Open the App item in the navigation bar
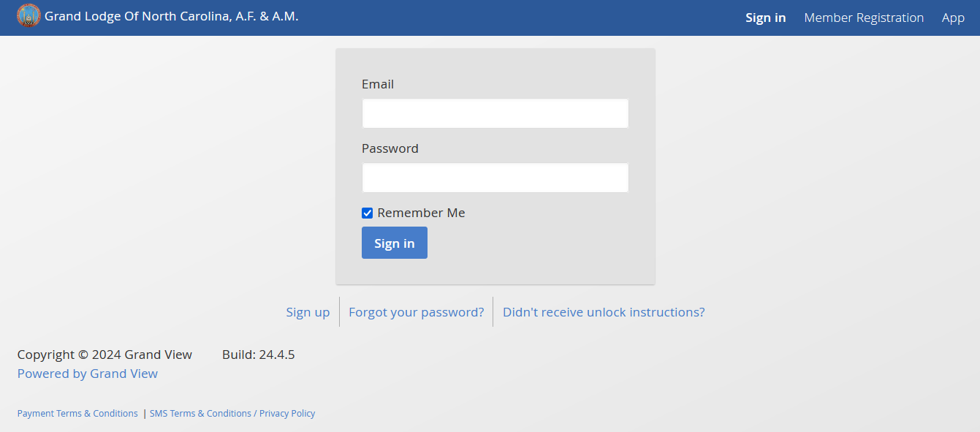 (x=953, y=18)
